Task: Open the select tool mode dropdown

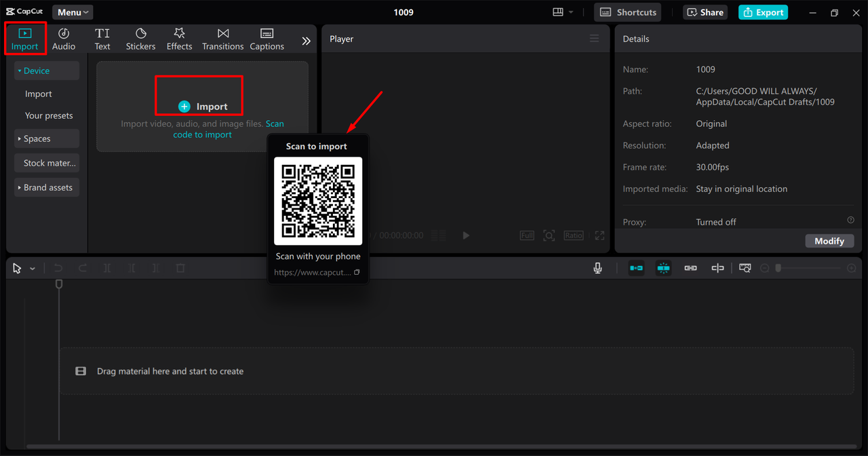Action: pos(33,269)
